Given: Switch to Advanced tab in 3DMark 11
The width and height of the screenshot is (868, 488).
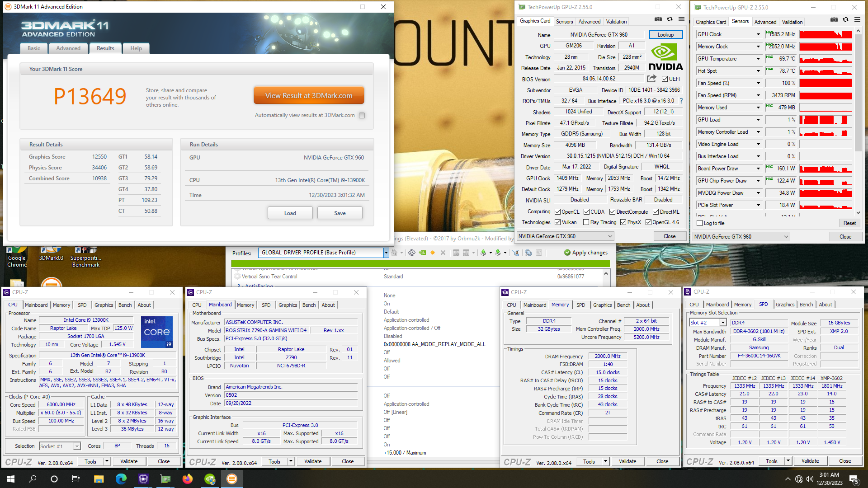Looking at the screenshot, I should coord(68,48).
